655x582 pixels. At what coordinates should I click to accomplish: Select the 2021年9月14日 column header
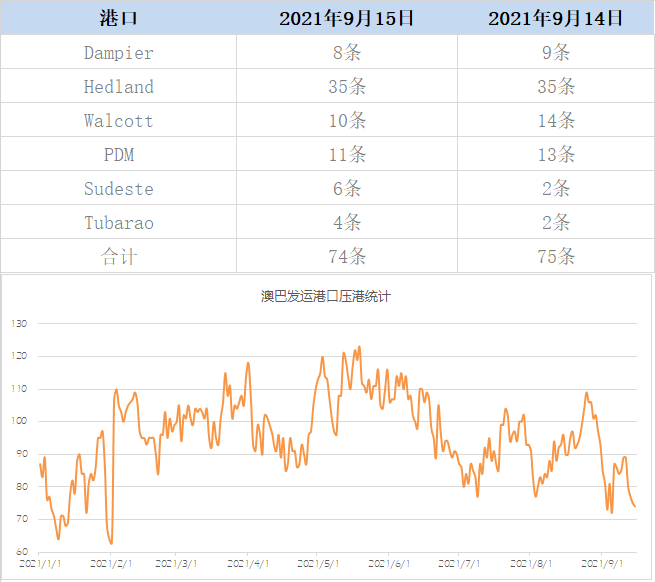[555, 18]
